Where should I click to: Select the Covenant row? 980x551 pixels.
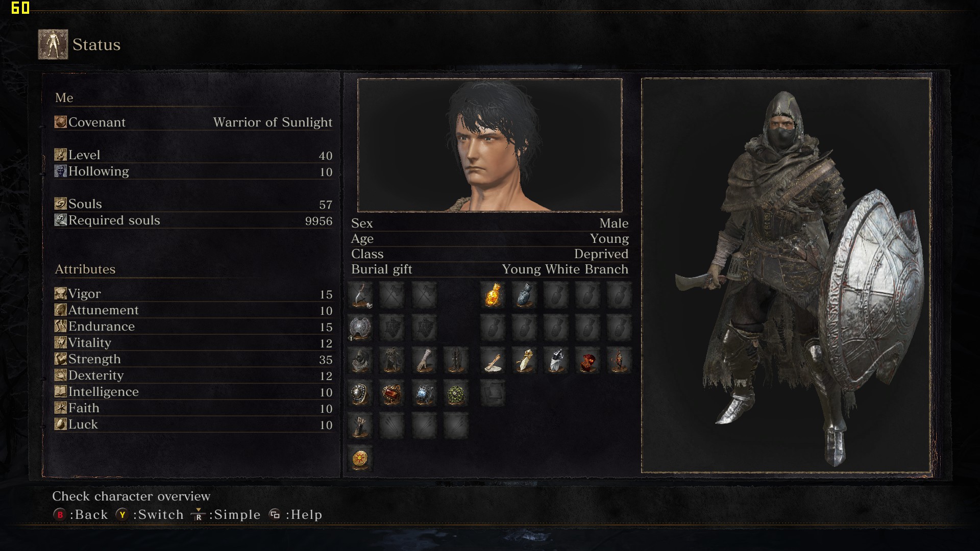coord(193,122)
